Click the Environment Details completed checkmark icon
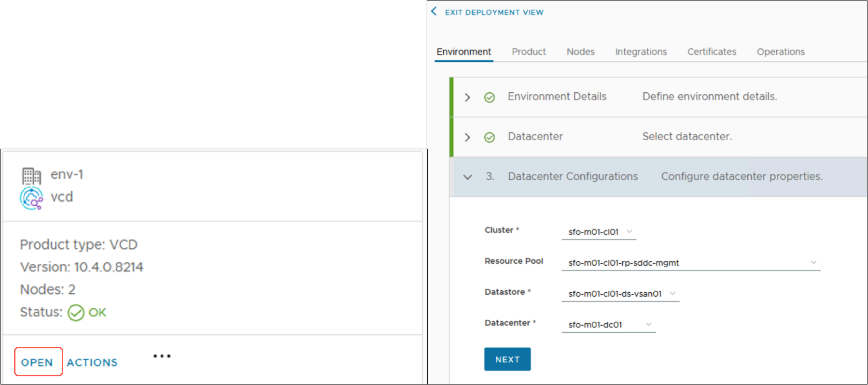The image size is (868, 385). click(490, 98)
